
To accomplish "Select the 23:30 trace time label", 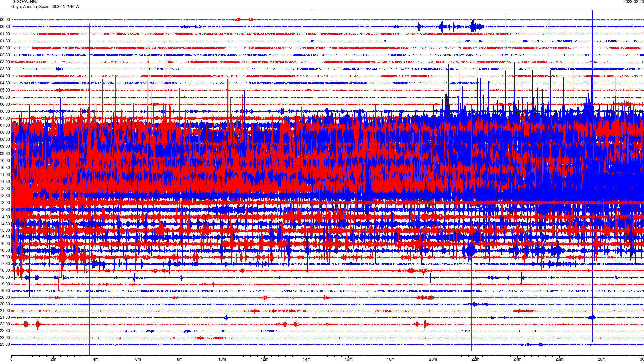I will [x=5, y=344].
